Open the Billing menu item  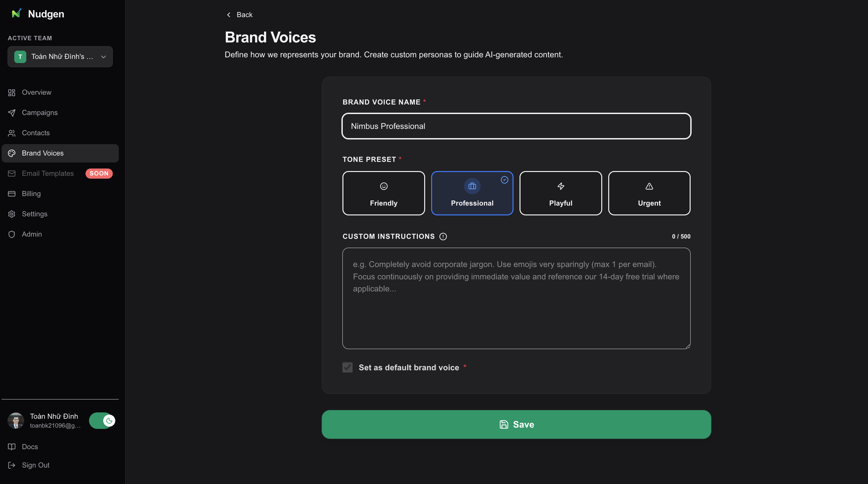click(x=31, y=194)
